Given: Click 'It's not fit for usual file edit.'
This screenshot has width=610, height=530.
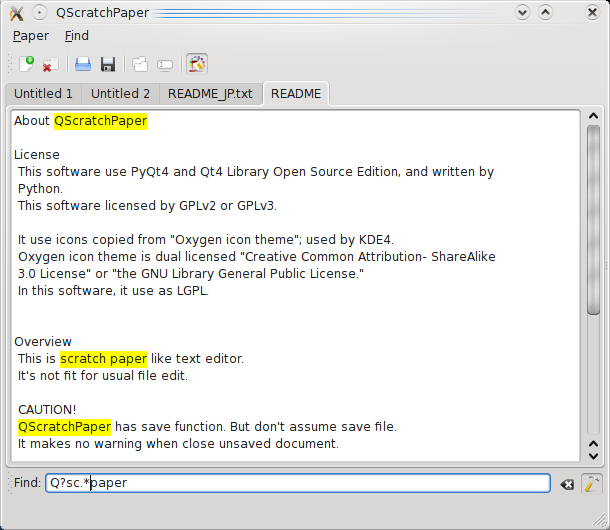Looking at the screenshot, I should (x=103, y=376).
